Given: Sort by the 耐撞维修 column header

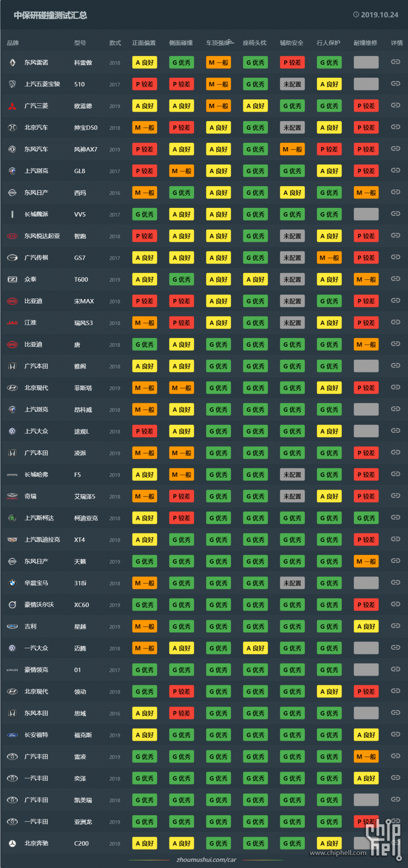Looking at the screenshot, I should click(x=366, y=43).
